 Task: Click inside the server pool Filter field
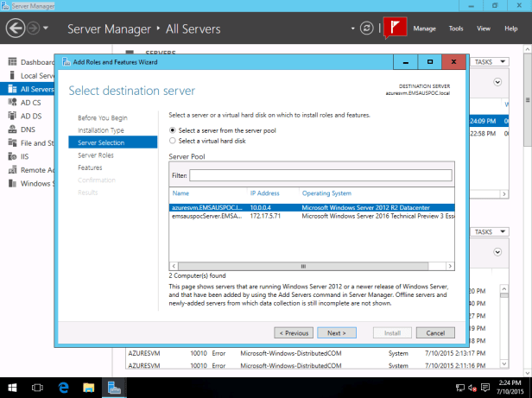click(320, 175)
